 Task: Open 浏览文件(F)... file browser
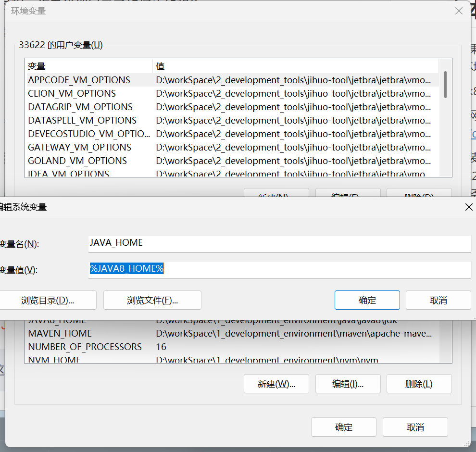click(152, 300)
